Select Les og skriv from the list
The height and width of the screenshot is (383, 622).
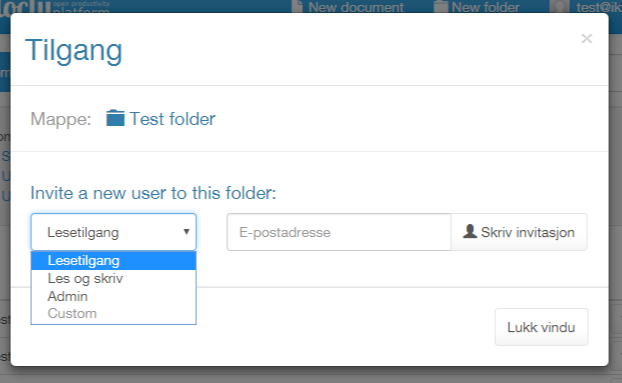(x=113, y=278)
